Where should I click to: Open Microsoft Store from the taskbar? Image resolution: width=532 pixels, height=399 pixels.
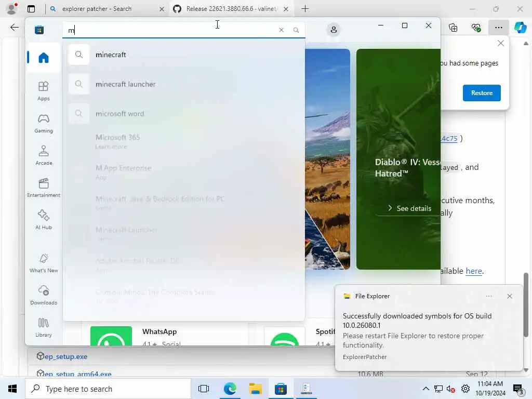pos(281,389)
